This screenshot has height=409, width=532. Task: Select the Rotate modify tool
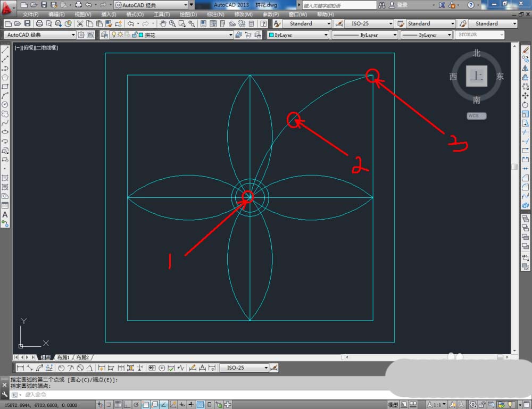526,105
